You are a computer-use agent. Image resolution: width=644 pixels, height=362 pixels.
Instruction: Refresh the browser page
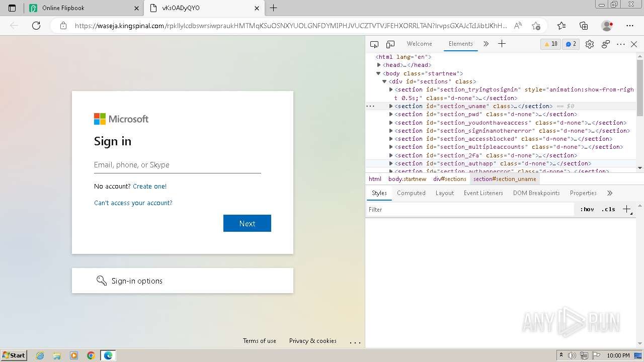point(36,26)
